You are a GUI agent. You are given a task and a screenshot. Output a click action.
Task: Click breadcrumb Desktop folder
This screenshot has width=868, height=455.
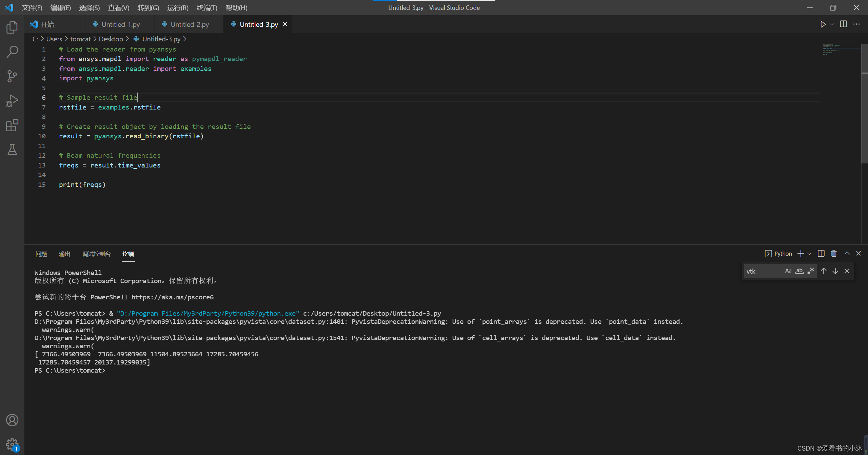click(111, 39)
